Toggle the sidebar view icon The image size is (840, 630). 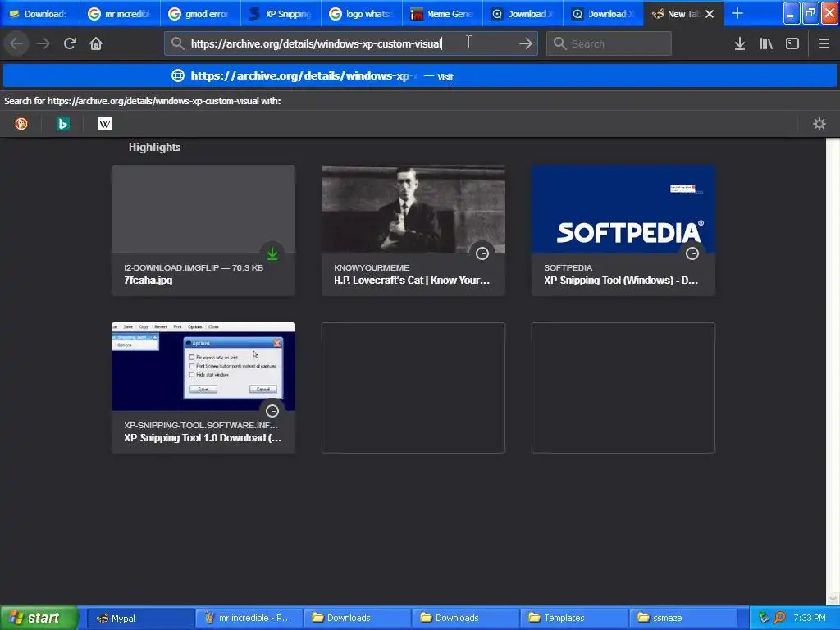pyautogui.click(x=792, y=43)
